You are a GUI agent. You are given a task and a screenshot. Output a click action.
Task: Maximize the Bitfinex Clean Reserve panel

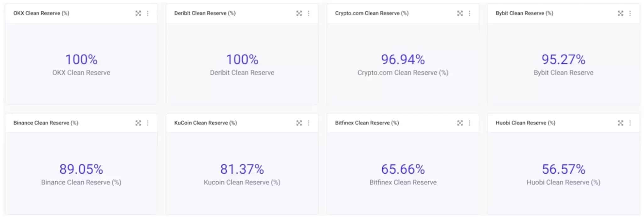tap(460, 123)
